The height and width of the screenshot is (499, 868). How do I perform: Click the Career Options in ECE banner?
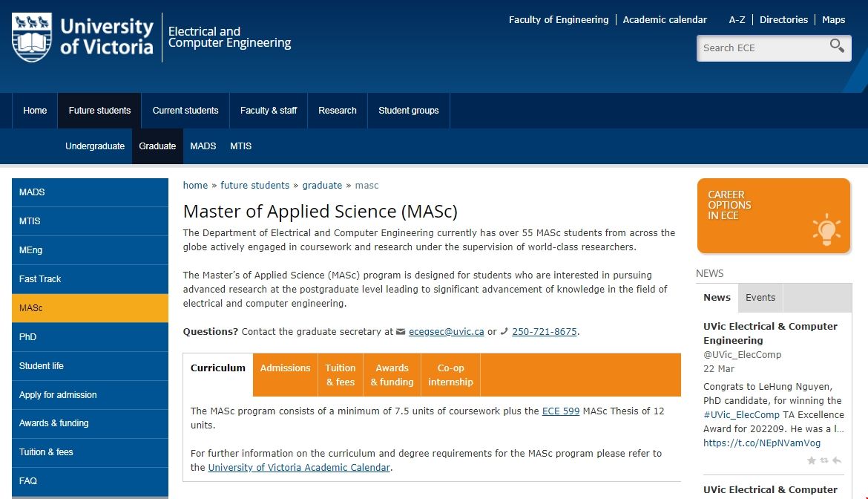(773, 215)
